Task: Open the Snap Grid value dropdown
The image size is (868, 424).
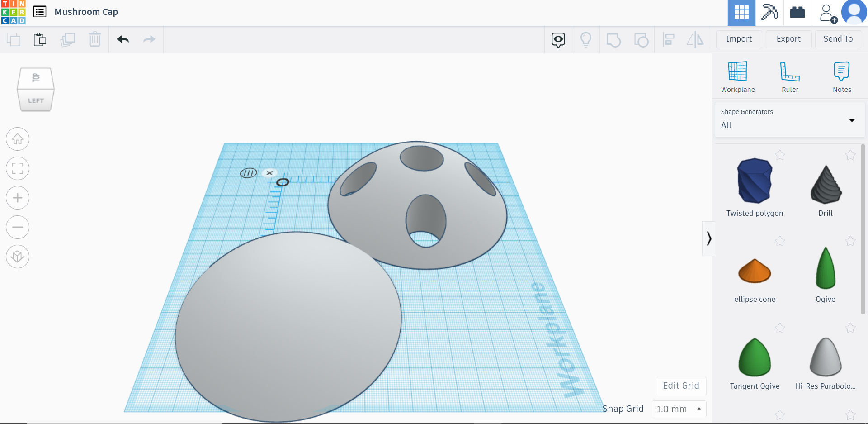Action: point(679,409)
